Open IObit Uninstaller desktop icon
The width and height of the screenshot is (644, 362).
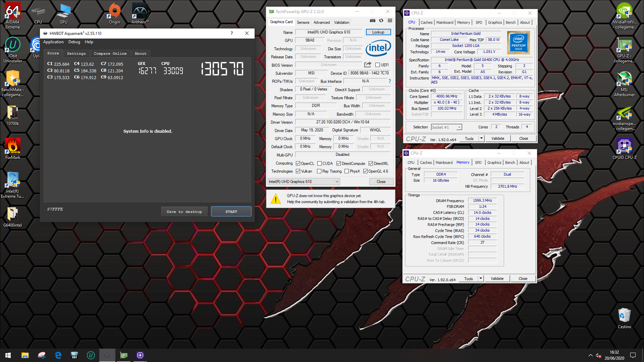[x=13, y=50]
